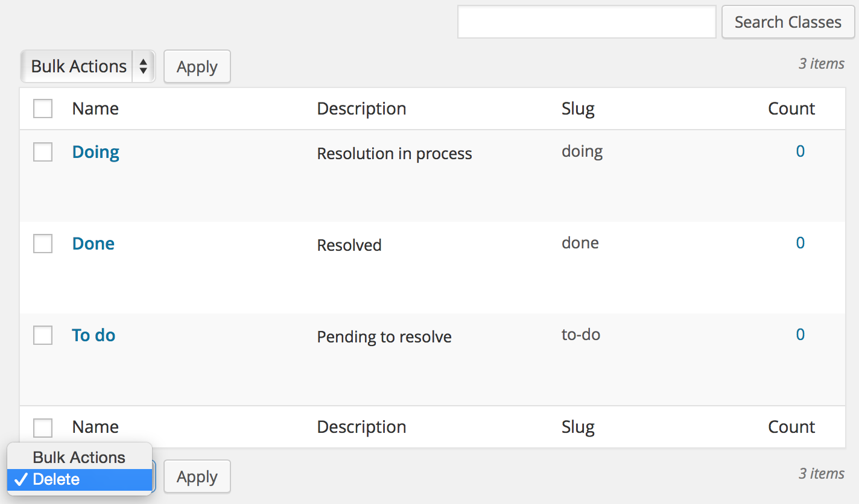Click the count link for Doing

(800, 151)
